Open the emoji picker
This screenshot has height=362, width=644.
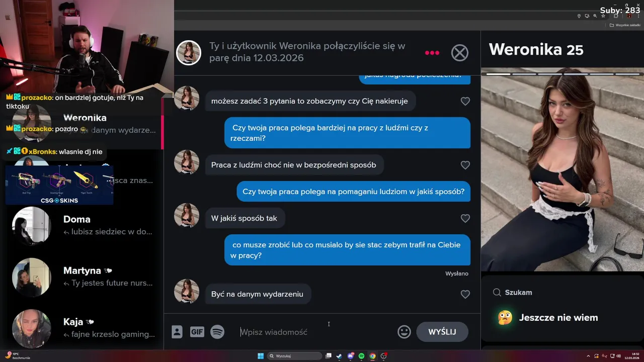pos(404,332)
